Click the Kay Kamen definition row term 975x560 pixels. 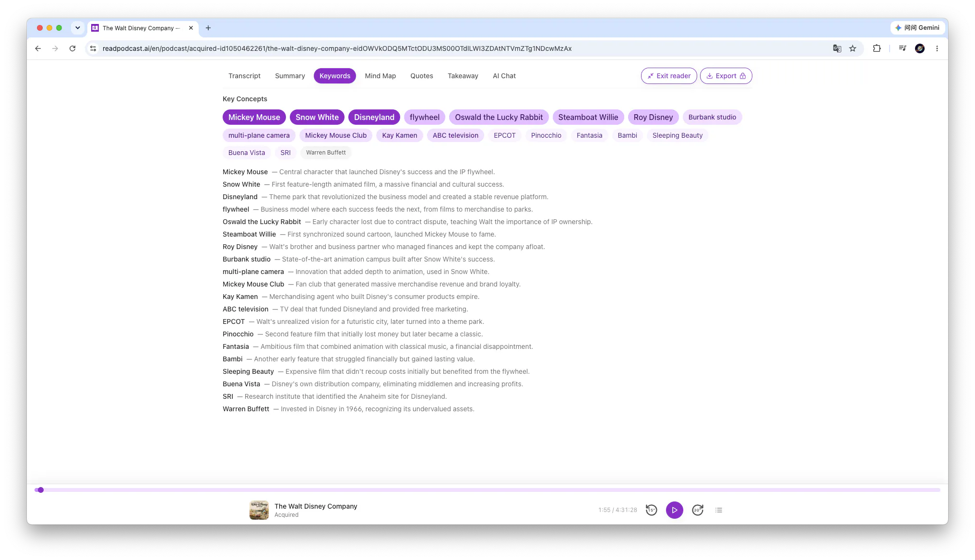point(240,297)
